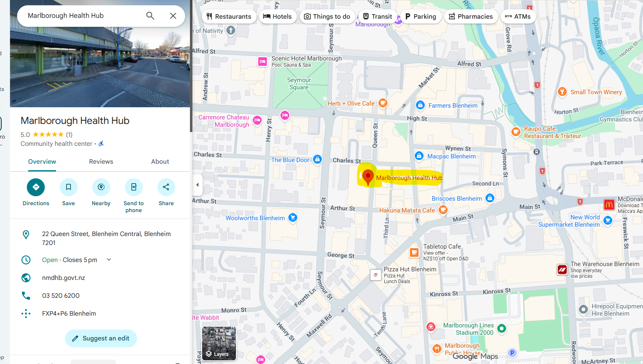
Task: Open the Layers map thumbnail
Action: coord(219,343)
